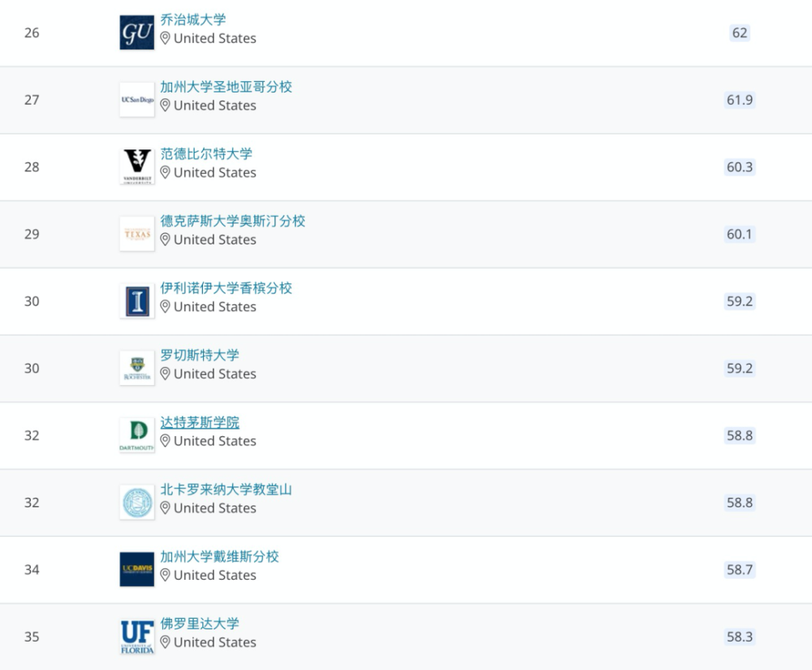Click the Vanderbilt University logo
812x670 pixels.
[136, 166]
